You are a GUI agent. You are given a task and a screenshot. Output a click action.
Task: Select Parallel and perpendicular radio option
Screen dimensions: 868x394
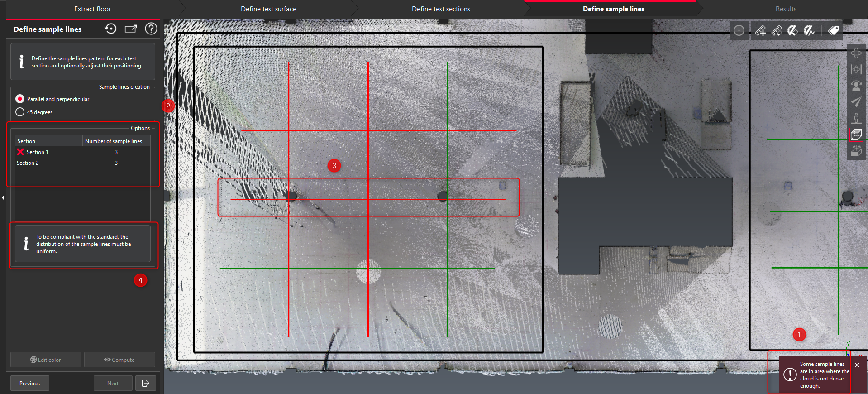pos(20,99)
